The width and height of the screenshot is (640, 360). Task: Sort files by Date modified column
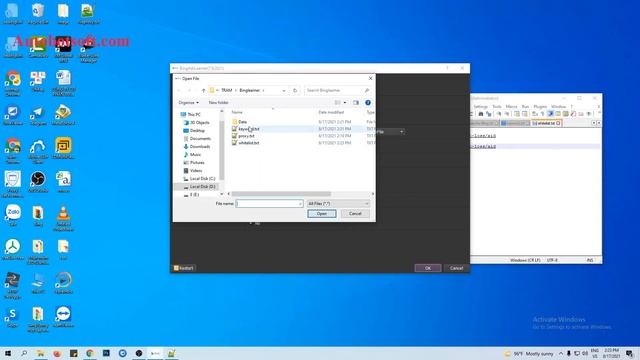point(331,112)
